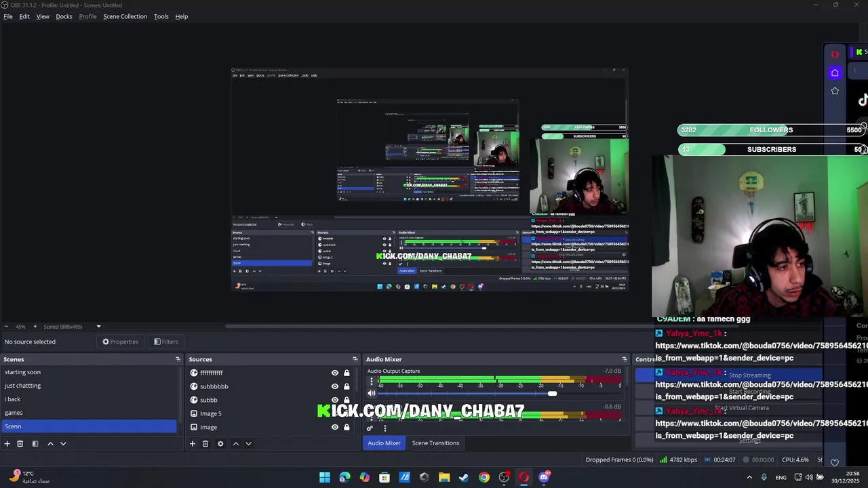Hide the ffffffffff source
868x488 pixels.
(x=334, y=373)
